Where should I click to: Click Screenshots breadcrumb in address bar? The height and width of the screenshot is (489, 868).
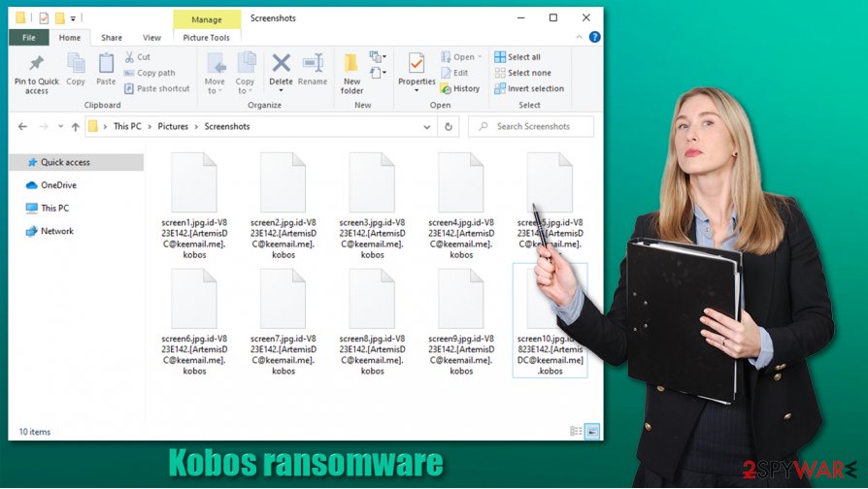(x=227, y=127)
